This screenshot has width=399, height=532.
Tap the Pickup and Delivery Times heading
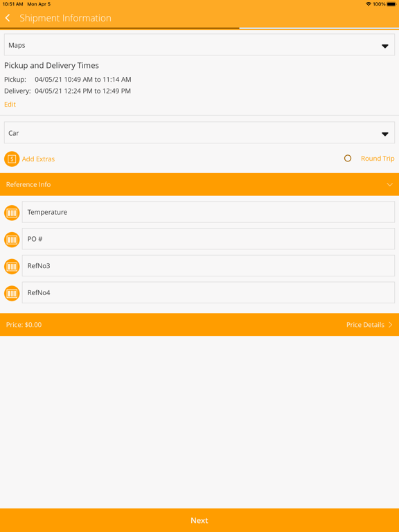(x=51, y=66)
